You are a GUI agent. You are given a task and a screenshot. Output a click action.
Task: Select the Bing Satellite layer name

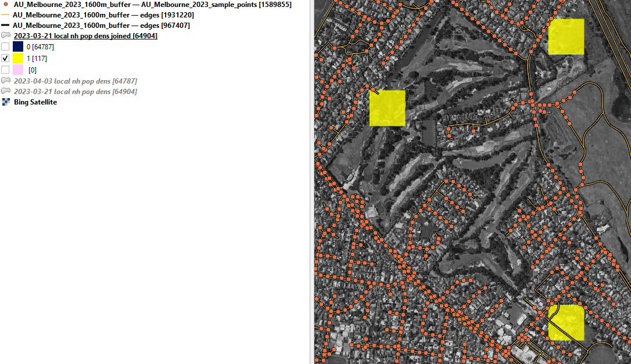click(35, 102)
